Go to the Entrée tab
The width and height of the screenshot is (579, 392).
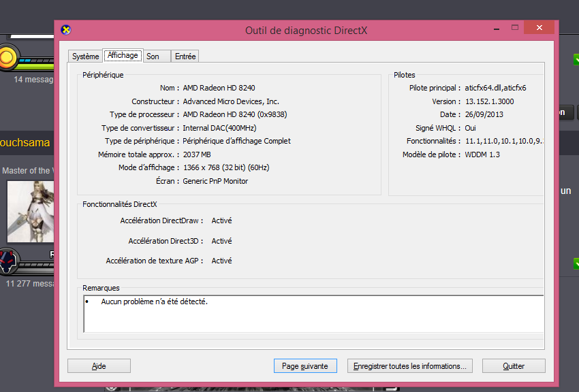[185, 56]
